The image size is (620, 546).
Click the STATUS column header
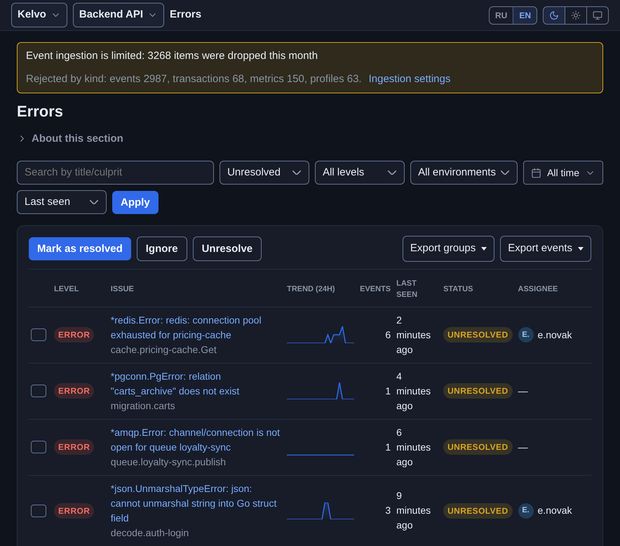458,289
